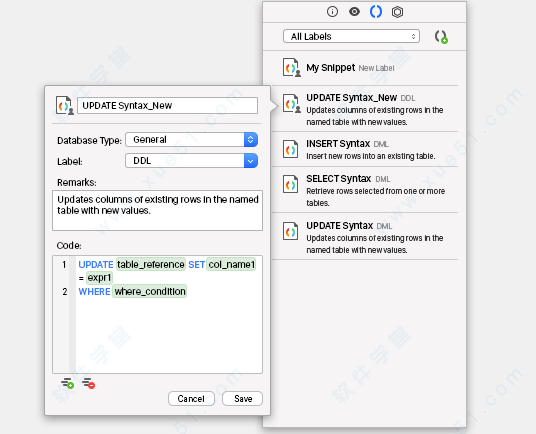Image resolution: width=536 pixels, height=434 pixels.
Task: Click add placeholder icon below code
Action: [x=67, y=383]
